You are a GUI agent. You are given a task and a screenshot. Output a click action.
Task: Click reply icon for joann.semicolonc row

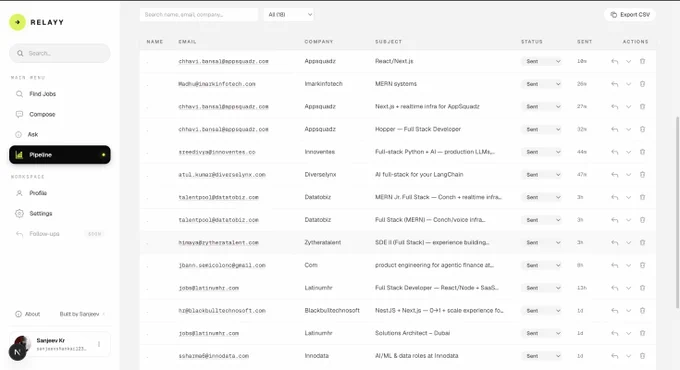pos(615,265)
